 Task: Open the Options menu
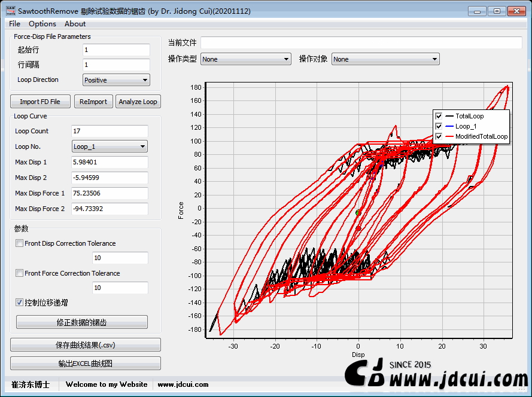coord(42,24)
